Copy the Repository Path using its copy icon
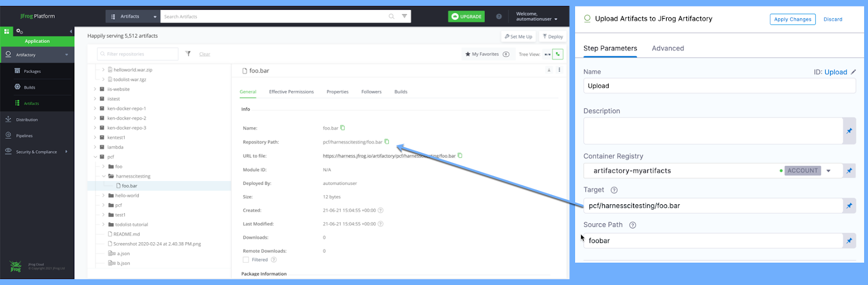The image size is (868, 285). click(387, 142)
